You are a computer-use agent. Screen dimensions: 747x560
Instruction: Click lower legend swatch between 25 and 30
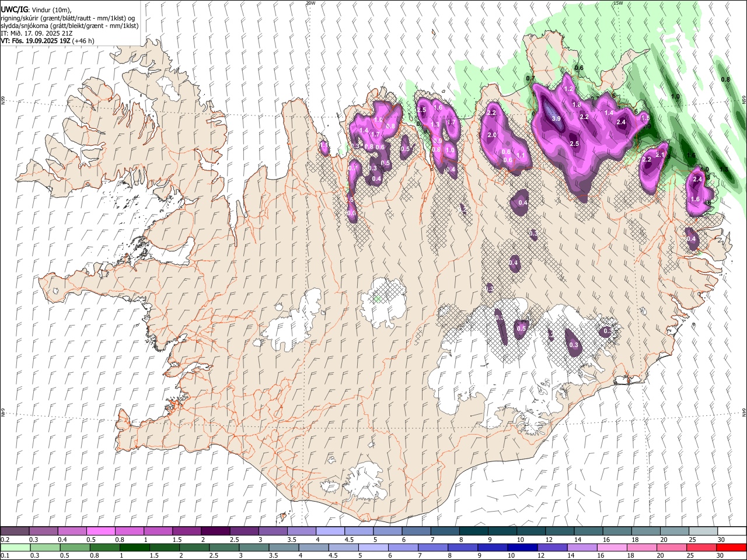point(702,547)
